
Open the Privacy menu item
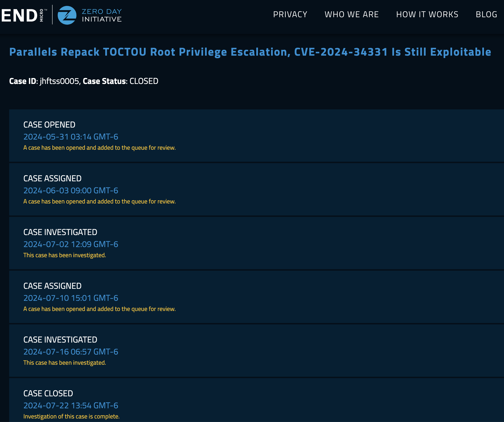[x=290, y=14]
